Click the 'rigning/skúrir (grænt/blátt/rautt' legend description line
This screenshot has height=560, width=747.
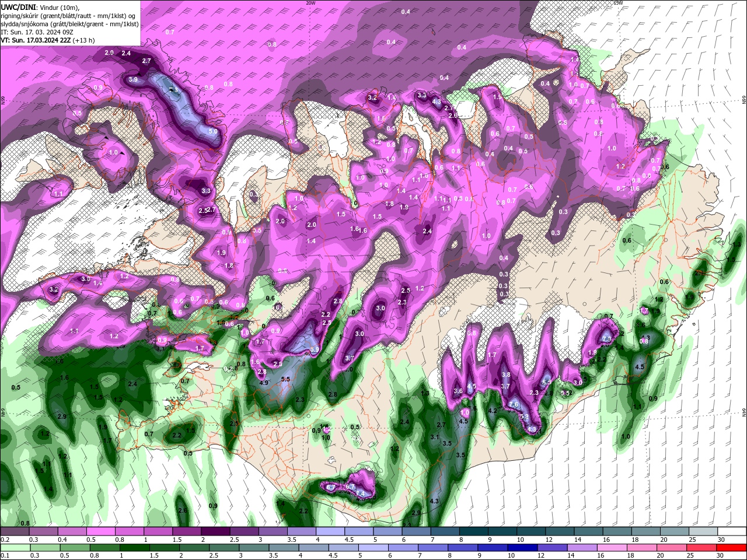pos(69,15)
